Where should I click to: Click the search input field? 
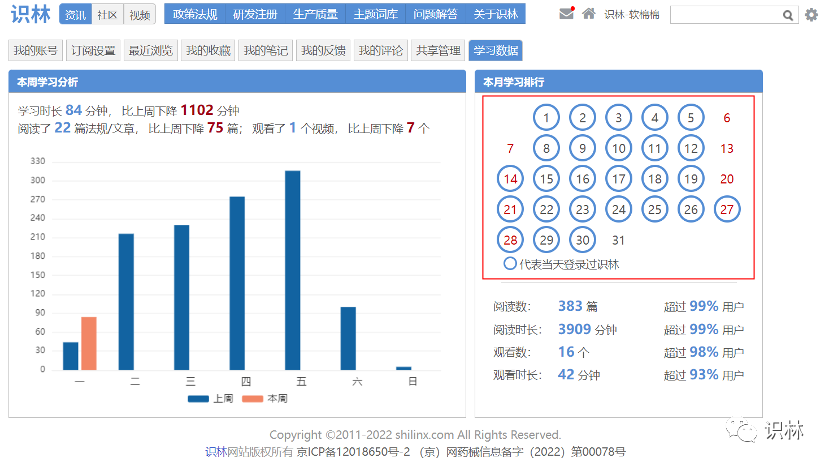click(x=723, y=15)
